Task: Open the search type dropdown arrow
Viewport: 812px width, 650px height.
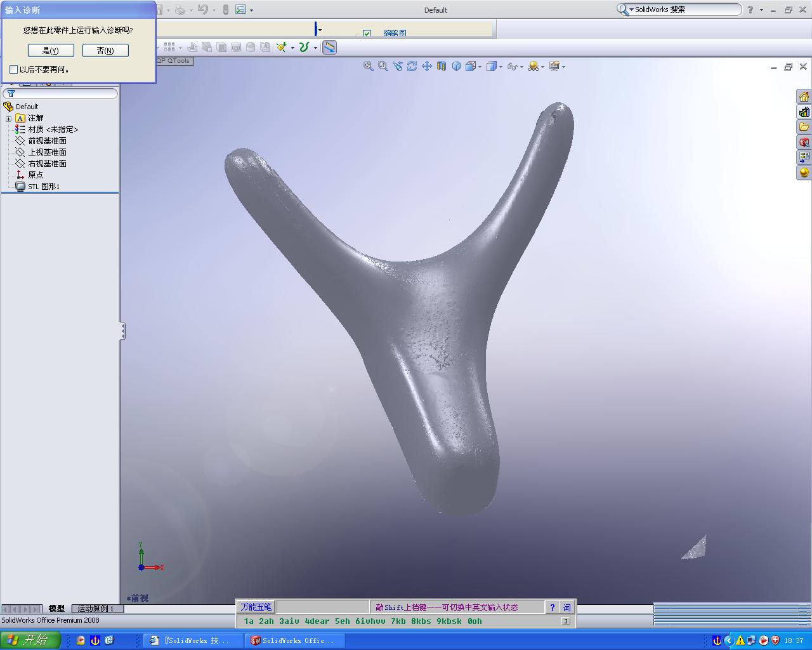Action: point(631,10)
